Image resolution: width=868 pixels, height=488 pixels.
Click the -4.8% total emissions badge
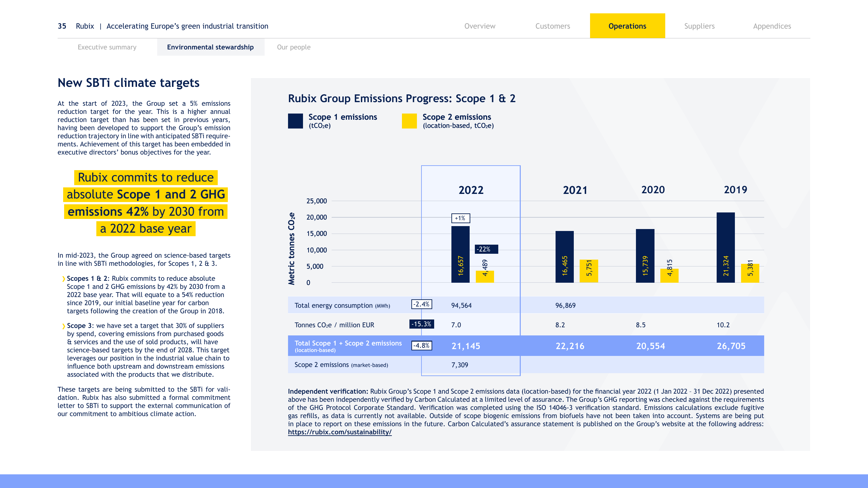pyautogui.click(x=421, y=346)
